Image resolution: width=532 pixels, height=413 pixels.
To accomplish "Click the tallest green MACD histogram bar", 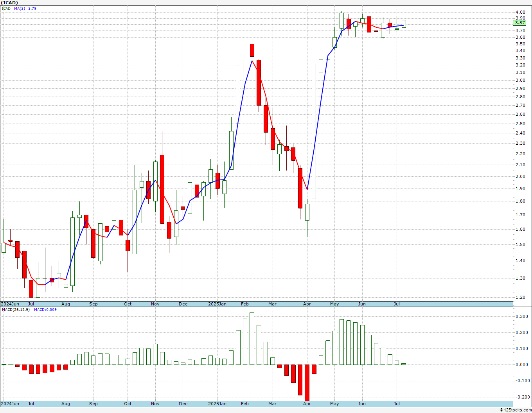I will pos(252,339).
